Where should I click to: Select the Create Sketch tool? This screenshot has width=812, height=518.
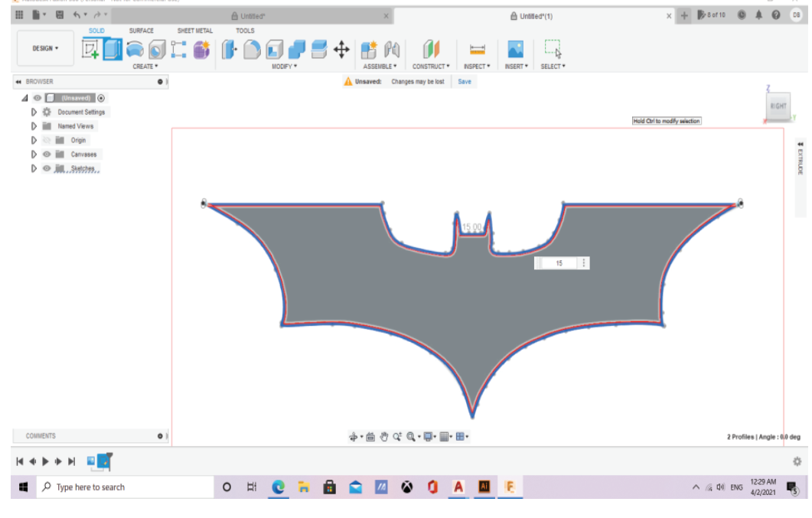[x=91, y=50]
